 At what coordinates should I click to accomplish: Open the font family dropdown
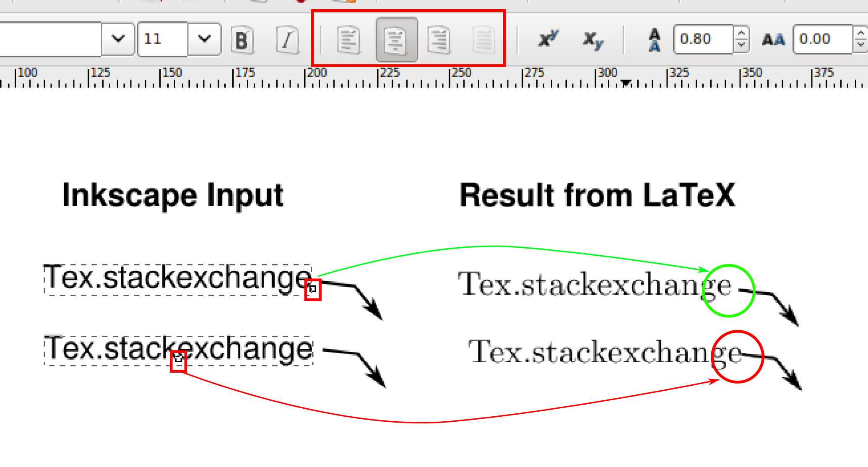(118, 39)
